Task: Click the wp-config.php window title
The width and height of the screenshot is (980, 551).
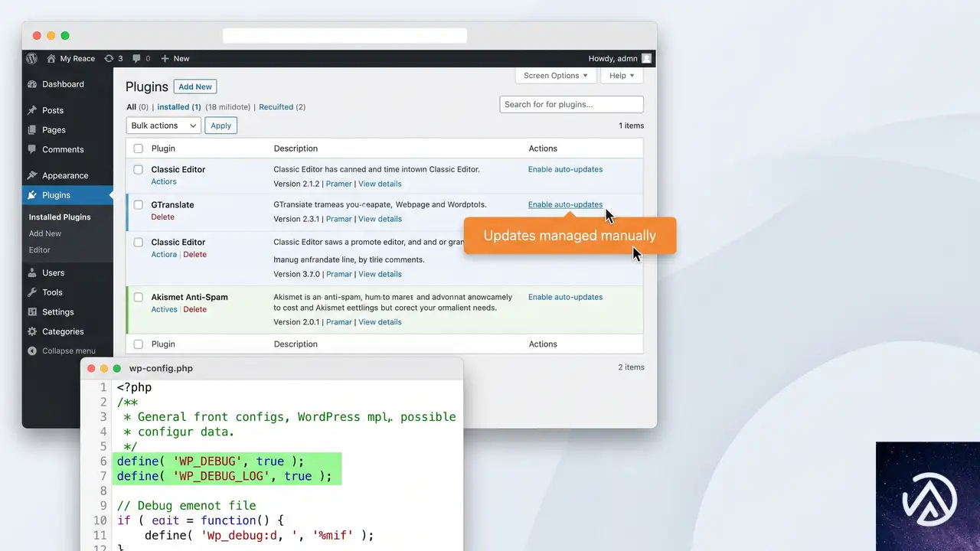Action: [161, 368]
